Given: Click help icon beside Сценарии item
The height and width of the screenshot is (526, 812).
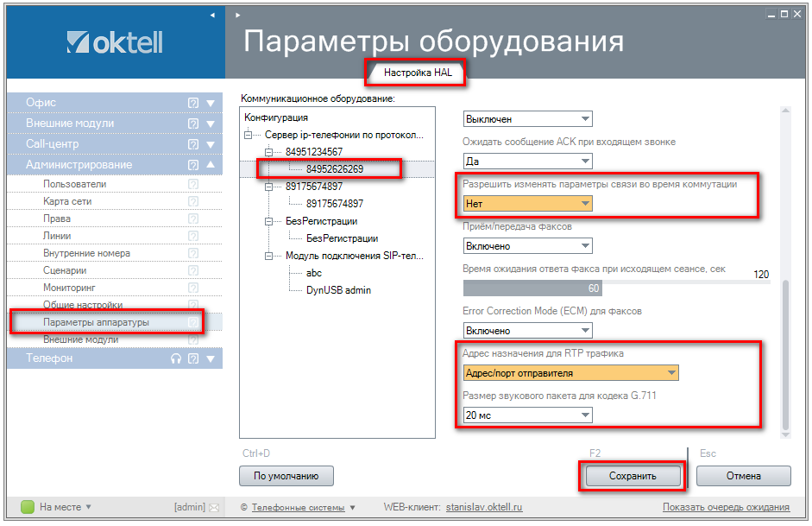Looking at the screenshot, I should point(193,270).
